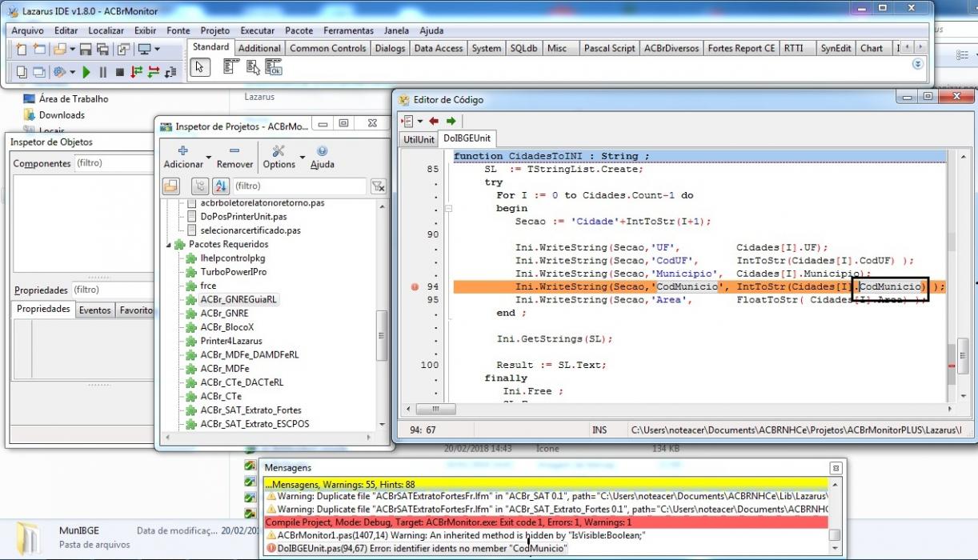Click the forward navigation green arrow in editor
Viewport: 978px width, 560px height.
pyautogui.click(x=451, y=121)
